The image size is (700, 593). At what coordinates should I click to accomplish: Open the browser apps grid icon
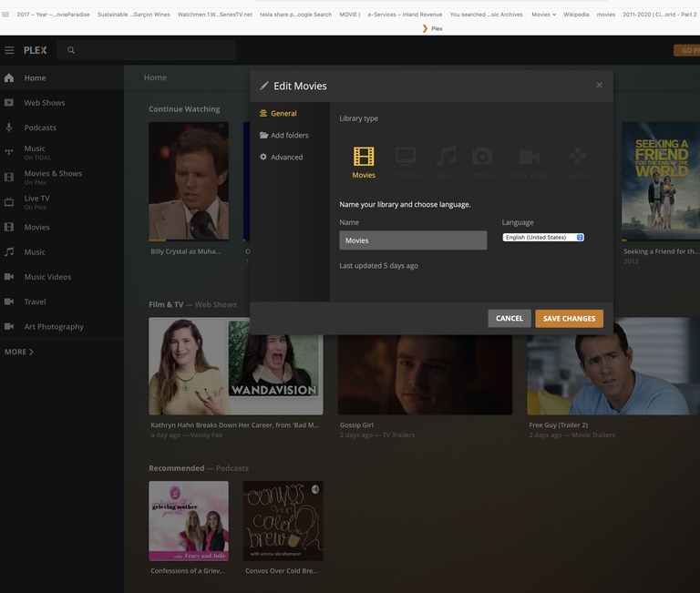5,15
